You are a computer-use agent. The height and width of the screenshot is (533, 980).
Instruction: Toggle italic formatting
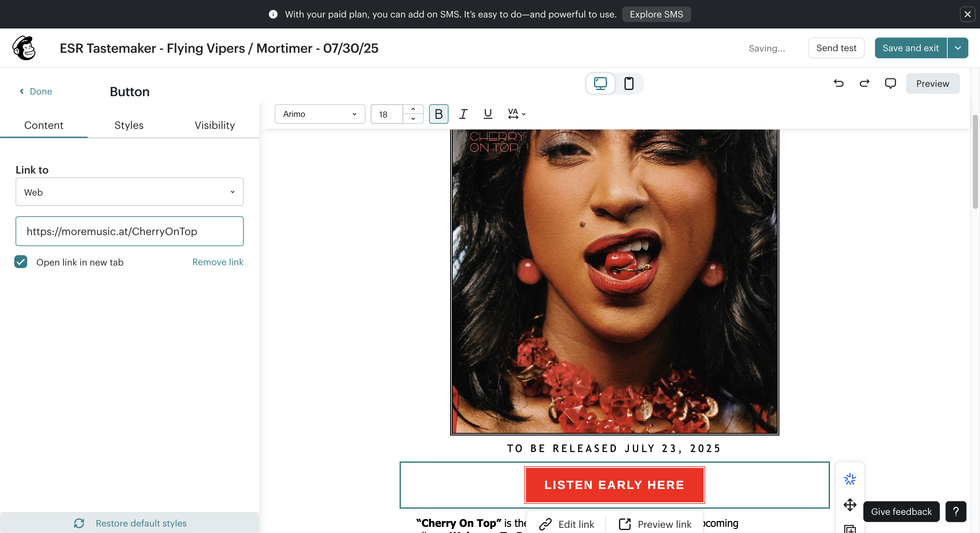(463, 114)
